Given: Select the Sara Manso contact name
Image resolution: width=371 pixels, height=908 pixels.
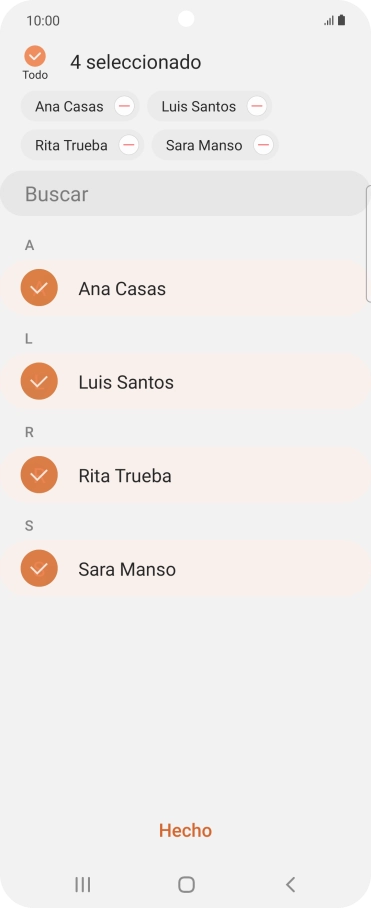Looking at the screenshot, I should (x=127, y=569).
